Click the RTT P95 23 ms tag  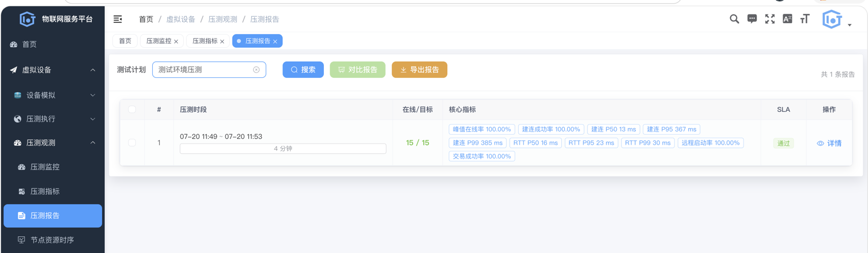[591, 143]
